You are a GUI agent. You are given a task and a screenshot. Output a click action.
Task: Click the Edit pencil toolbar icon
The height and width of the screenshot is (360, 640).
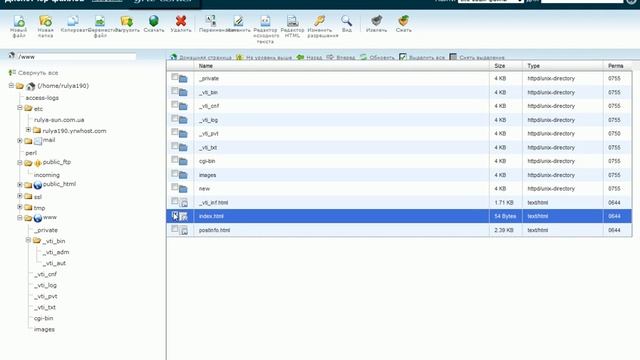coord(238,21)
